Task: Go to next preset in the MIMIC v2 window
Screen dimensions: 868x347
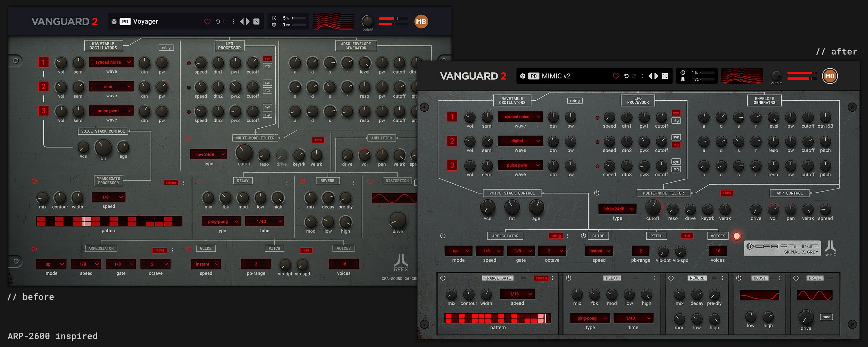Action: pyautogui.click(x=656, y=76)
